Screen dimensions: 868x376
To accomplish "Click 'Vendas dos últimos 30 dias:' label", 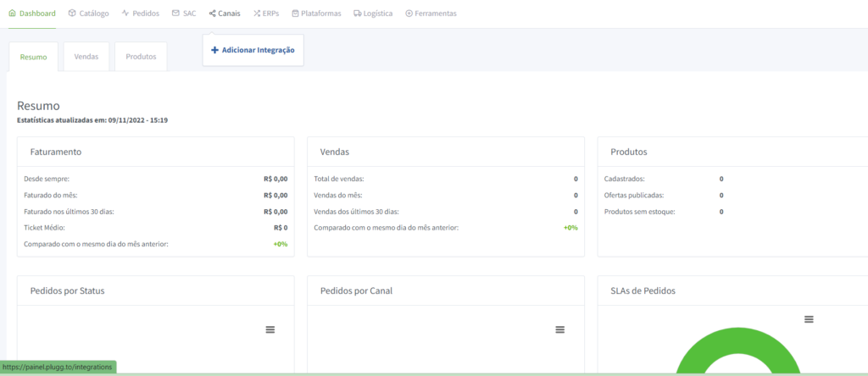I will 357,212.
